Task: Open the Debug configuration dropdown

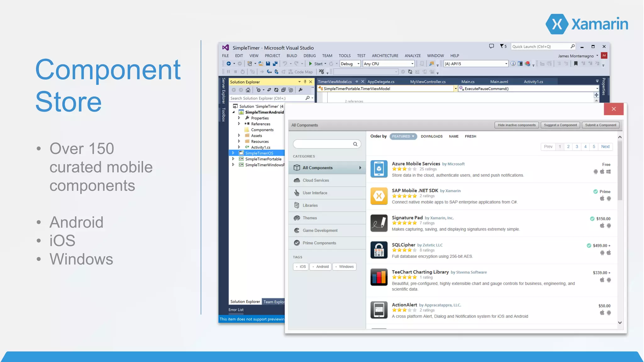Action: click(350, 64)
